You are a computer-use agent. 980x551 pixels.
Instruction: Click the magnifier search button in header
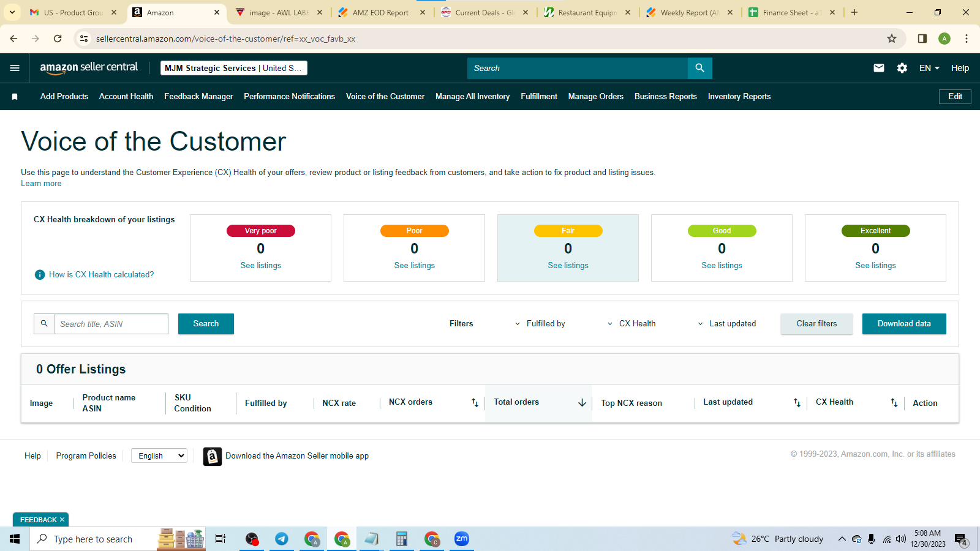click(699, 68)
